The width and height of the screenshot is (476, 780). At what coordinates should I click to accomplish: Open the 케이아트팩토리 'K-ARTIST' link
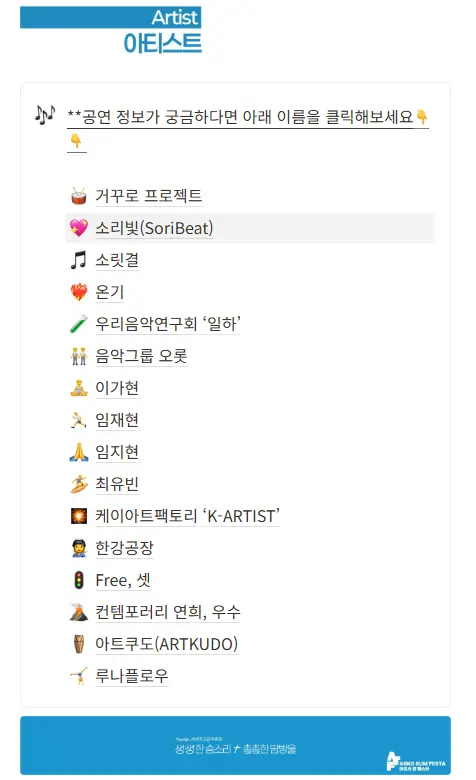click(188, 516)
